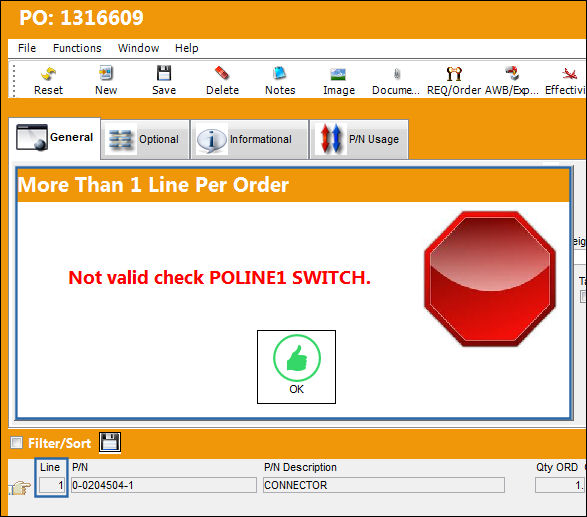The height and width of the screenshot is (517, 587).
Task: Confirm the error dialog with OK
Action: 296,367
